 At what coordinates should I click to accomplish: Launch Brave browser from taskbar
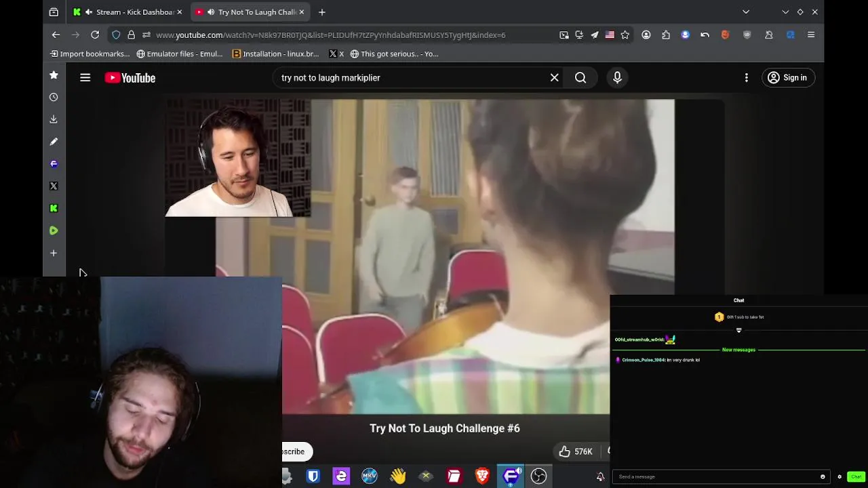coord(482,476)
